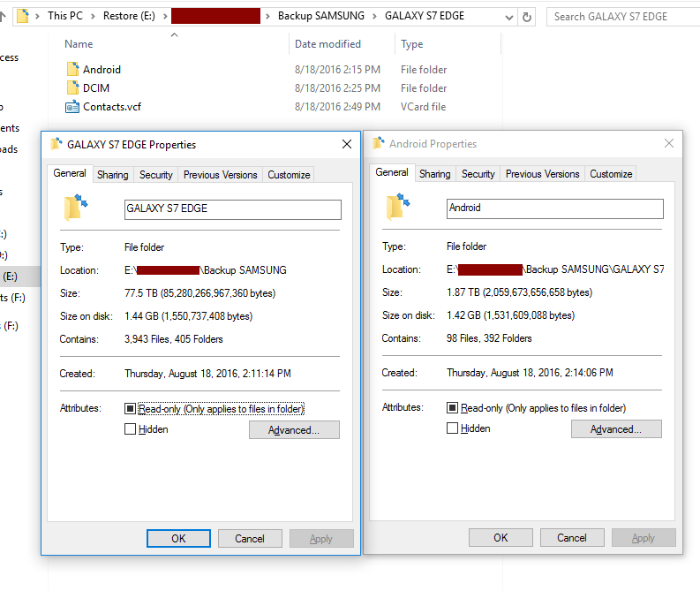The image size is (700, 591).
Task: Select the Android row's date 8/18/2016 2:15 PM
Action: pos(337,70)
